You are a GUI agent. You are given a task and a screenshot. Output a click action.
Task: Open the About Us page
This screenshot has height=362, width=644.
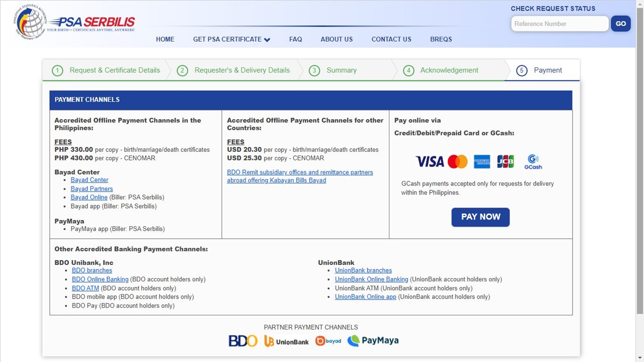pos(337,39)
